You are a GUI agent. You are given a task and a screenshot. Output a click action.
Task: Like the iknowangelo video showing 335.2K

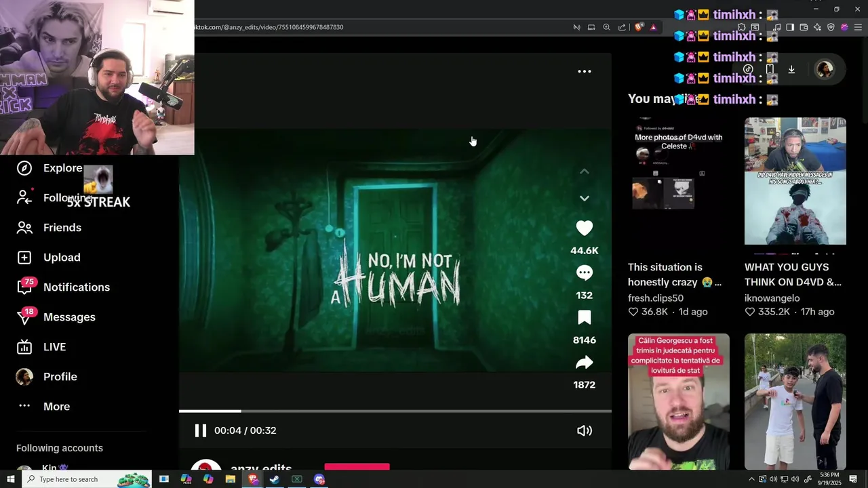point(750,312)
